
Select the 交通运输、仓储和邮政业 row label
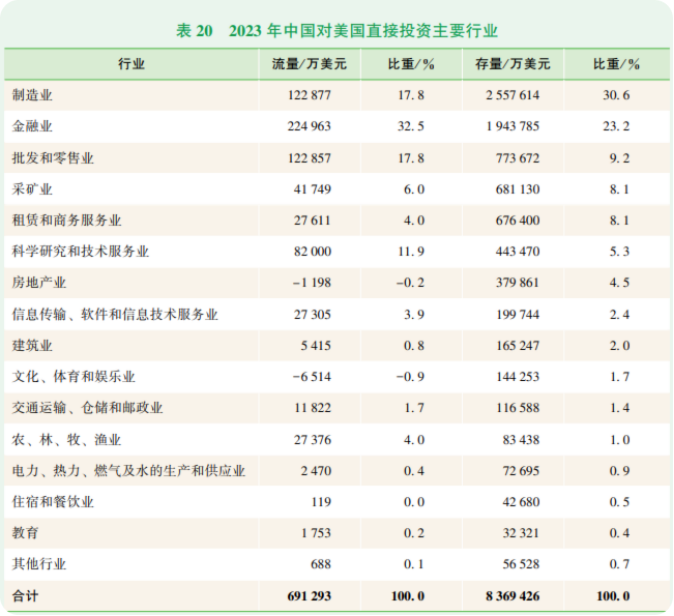pyautogui.click(x=87, y=408)
